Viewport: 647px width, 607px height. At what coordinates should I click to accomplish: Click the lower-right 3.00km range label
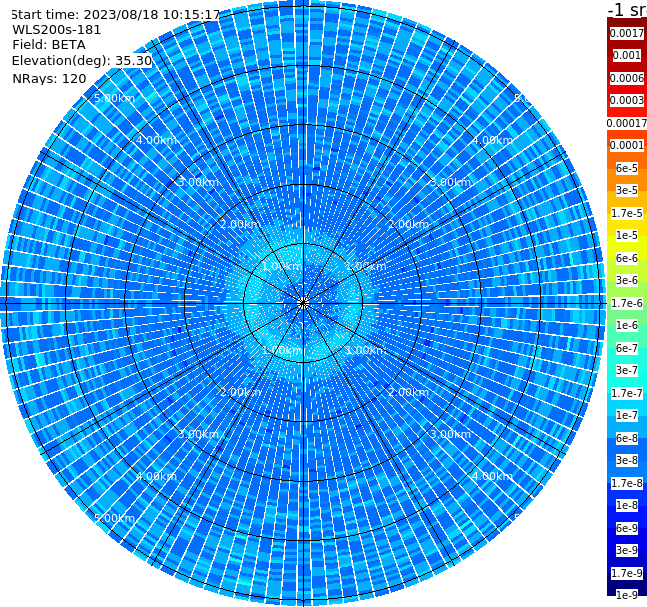(x=451, y=434)
